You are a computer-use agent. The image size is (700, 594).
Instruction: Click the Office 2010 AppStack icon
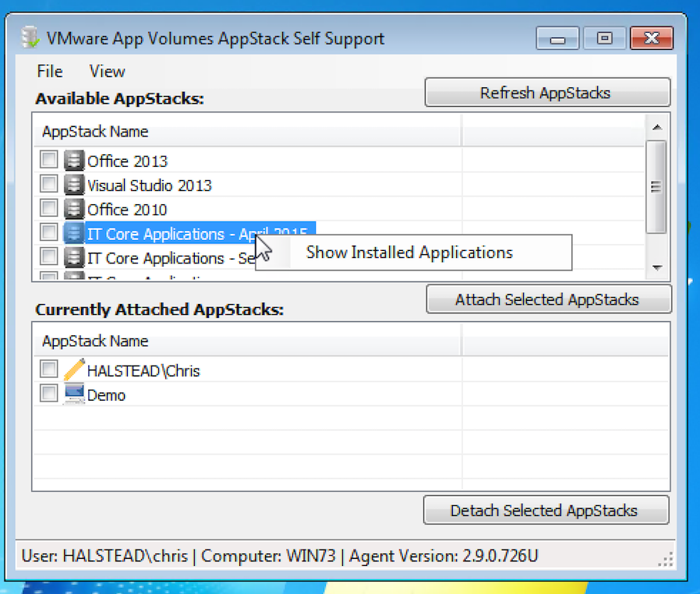click(74, 209)
